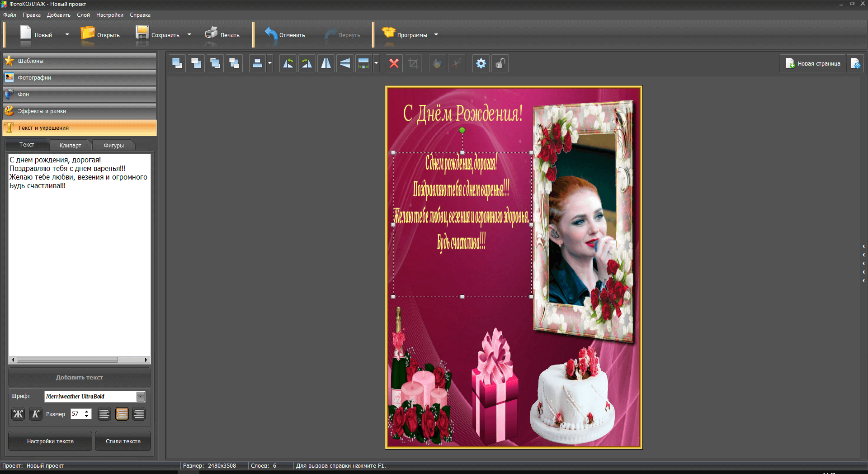The height and width of the screenshot is (474, 868).
Task: Toggle bold Ж formatting
Action: 18,414
